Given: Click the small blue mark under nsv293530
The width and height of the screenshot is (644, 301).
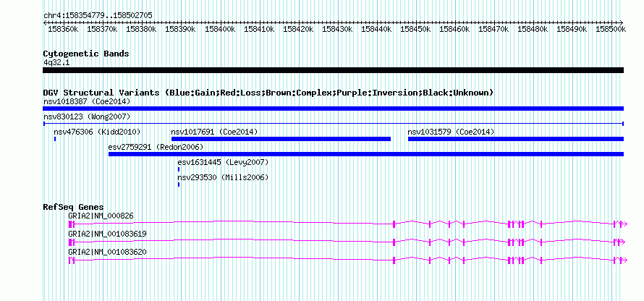Looking at the screenshot, I should (179, 185).
